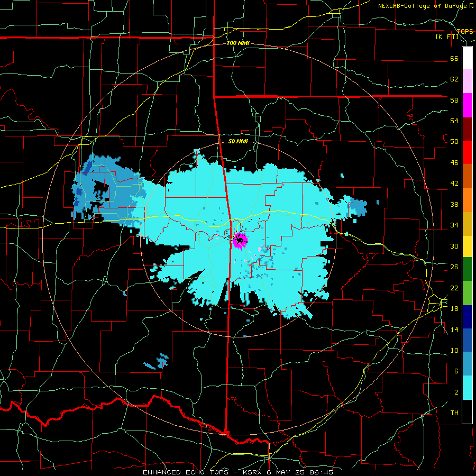Click the '10' legend value

(454, 350)
